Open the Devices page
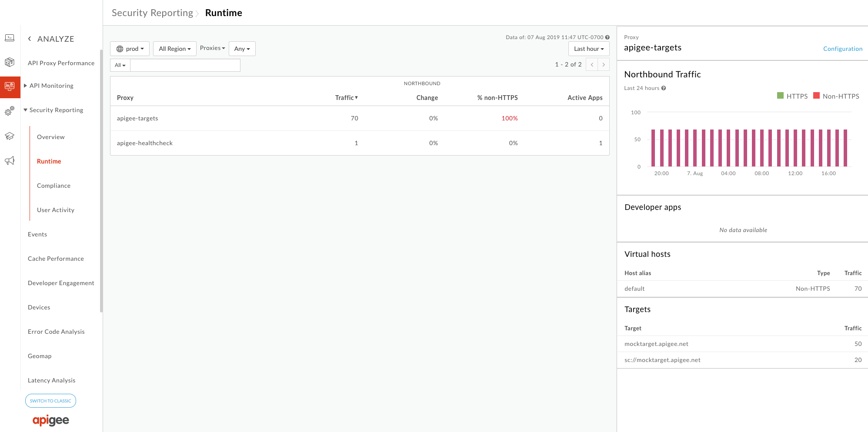868x432 pixels. click(39, 307)
